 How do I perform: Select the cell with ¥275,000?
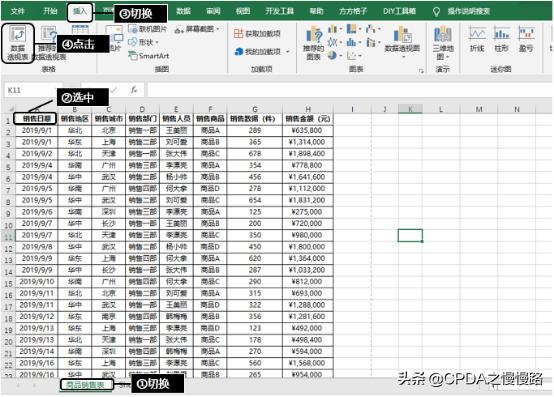308,212
